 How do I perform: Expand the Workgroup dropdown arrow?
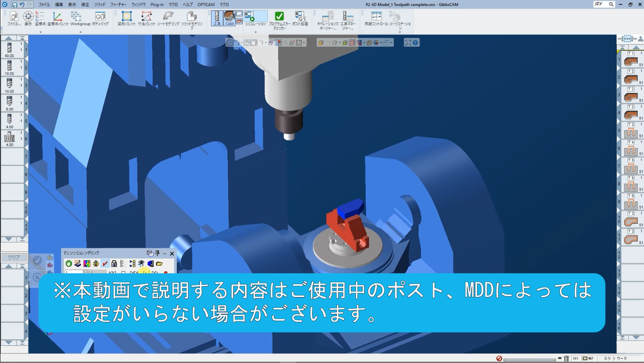(x=81, y=32)
